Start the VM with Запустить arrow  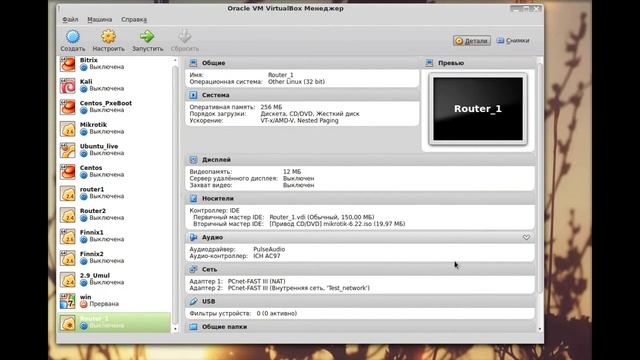pos(147,37)
